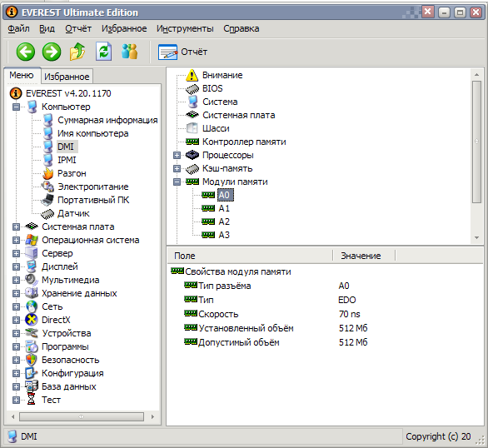
Task: Collapse the Компьютер tree node
Action: click(x=16, y=107)
